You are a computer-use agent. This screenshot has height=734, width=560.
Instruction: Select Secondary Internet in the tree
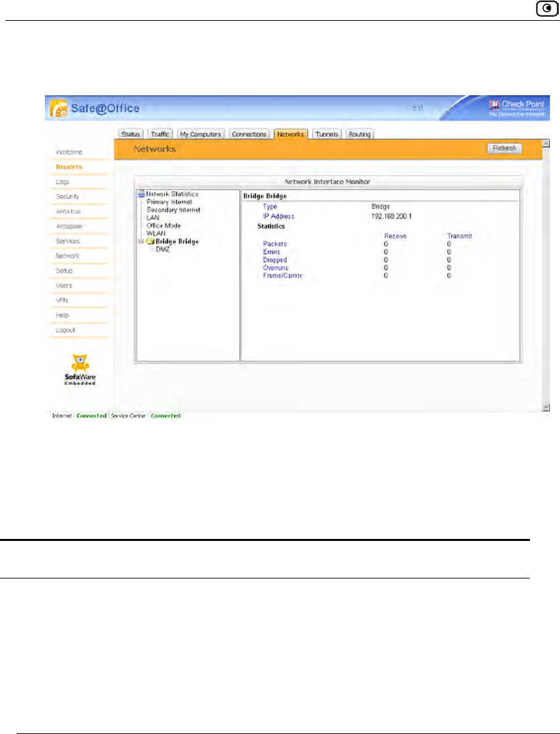pos(173,210)
